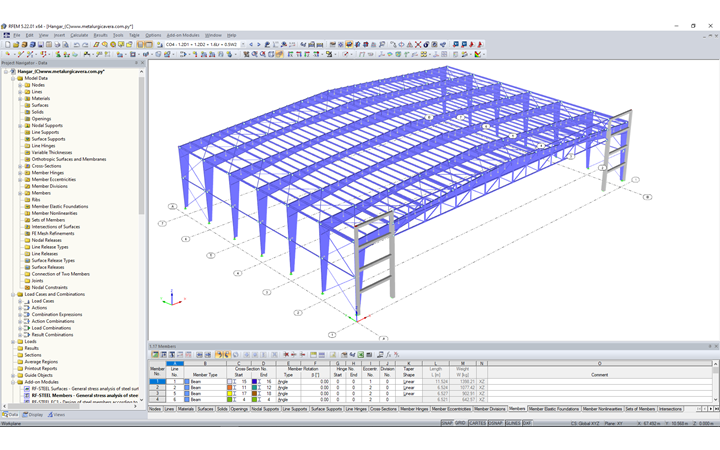Collapse the Model Data tree node

13,79
